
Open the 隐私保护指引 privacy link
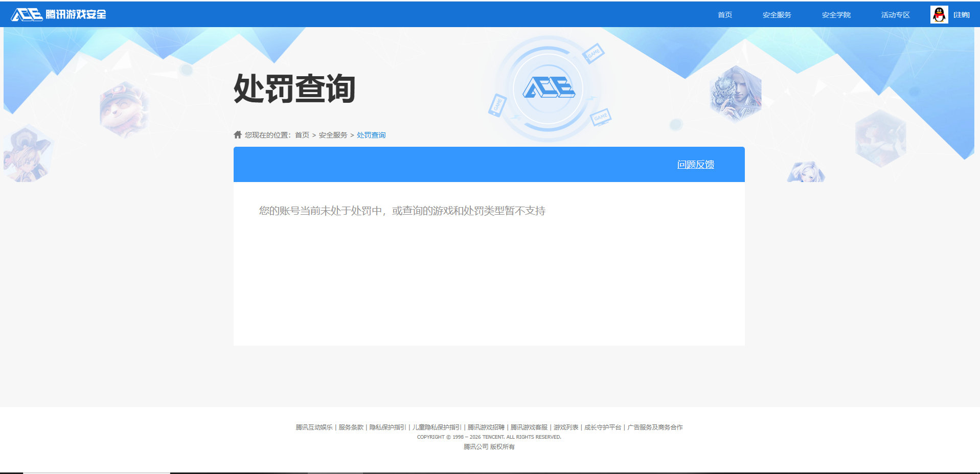[386, 427]
